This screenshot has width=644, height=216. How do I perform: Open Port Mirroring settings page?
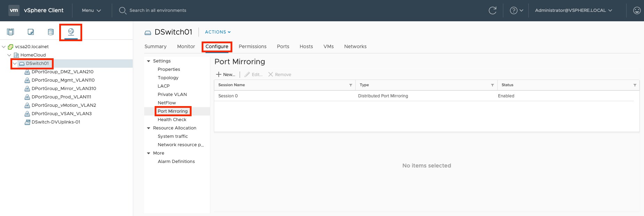coord(173,111)
